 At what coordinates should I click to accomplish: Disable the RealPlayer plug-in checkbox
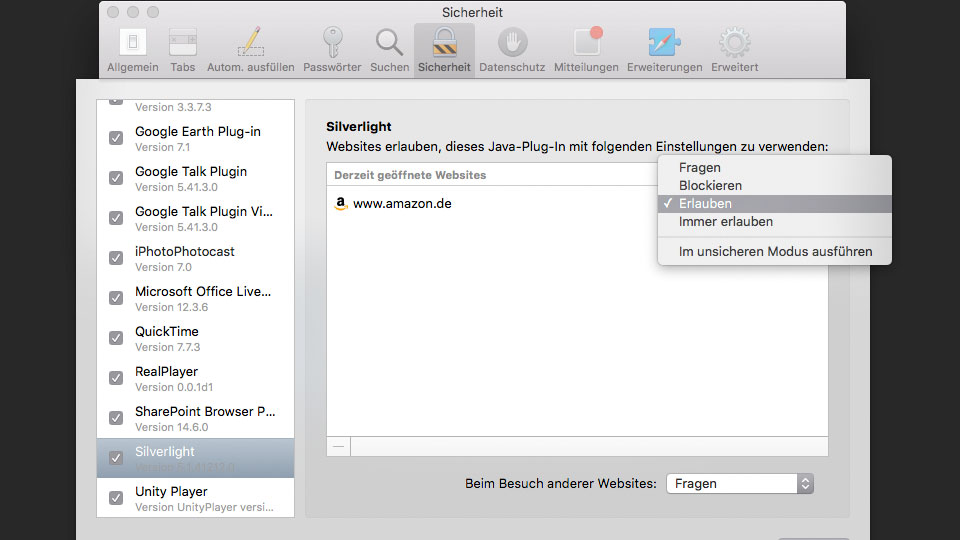tap(116, 378)
